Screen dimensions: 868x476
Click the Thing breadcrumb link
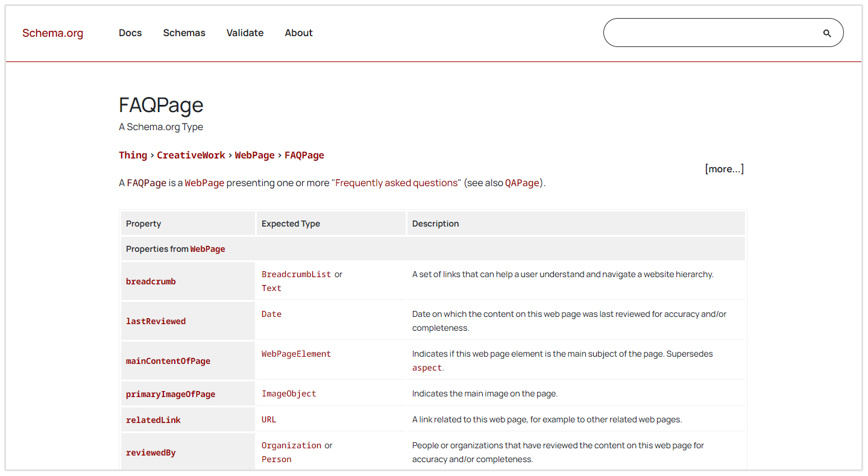pyautogui.click(x=133, y=155)
